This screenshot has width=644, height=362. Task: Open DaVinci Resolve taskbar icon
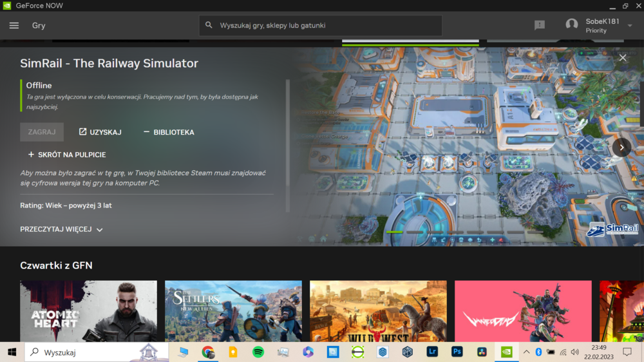[482, 352]
